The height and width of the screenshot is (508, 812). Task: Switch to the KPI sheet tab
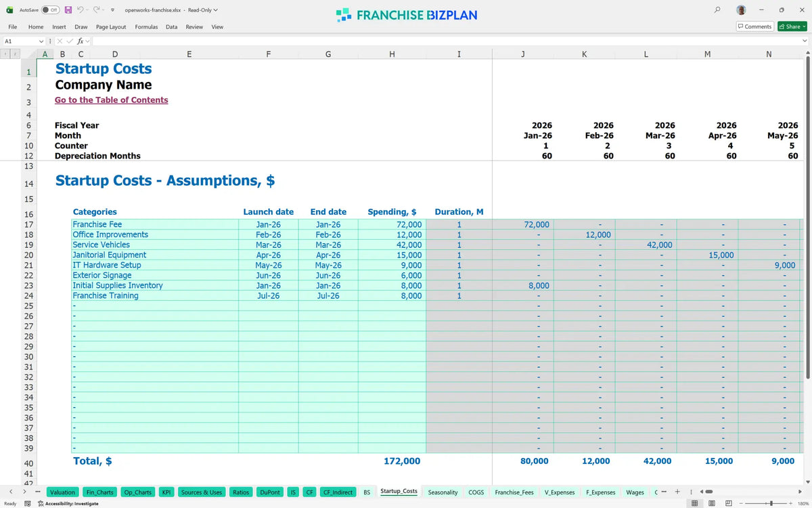click(x=166, y=492)
